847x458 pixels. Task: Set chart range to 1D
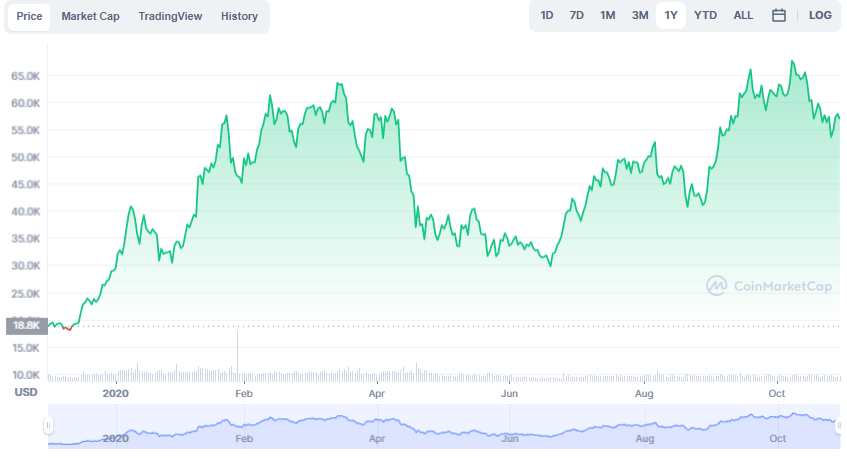click(x=547, y=16)
